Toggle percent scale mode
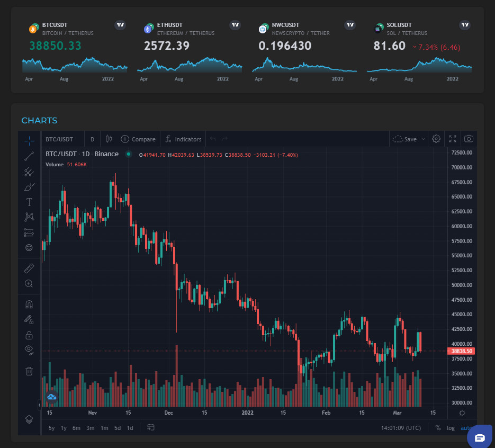The image size is (495, 448). click(x=438, y=428)
